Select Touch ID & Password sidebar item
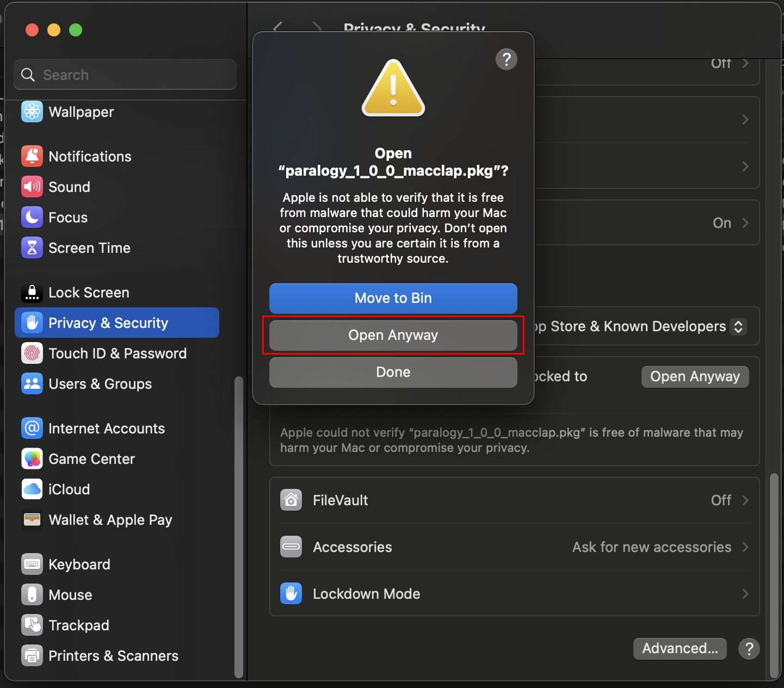The width and height of the screenshot is (784, 688). tap(117, 354)
